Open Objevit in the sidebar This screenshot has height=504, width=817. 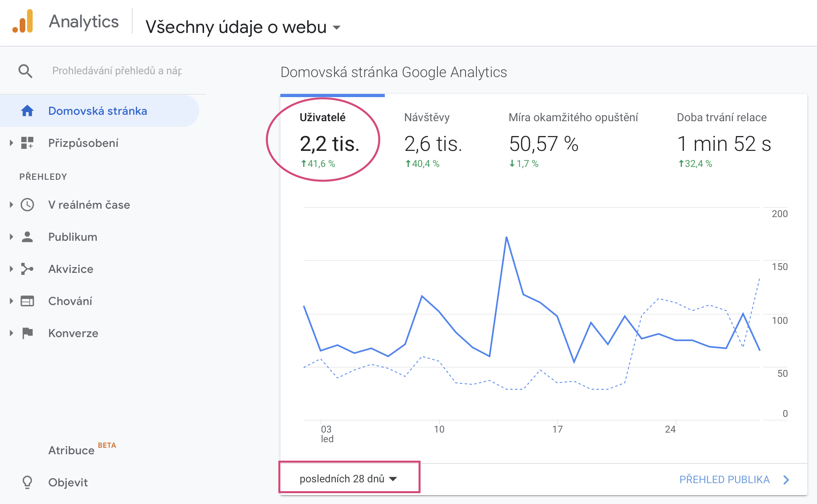pos(68,482)
